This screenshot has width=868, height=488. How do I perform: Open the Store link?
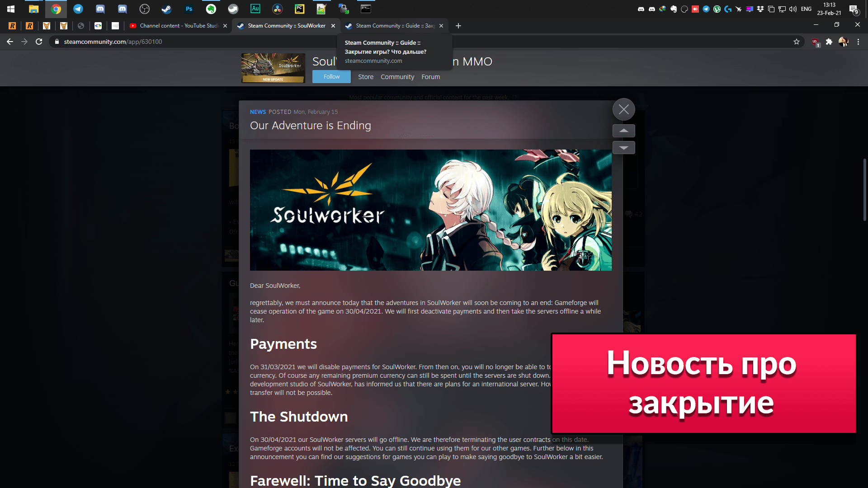pyautogui.click(x=366, y=77)
